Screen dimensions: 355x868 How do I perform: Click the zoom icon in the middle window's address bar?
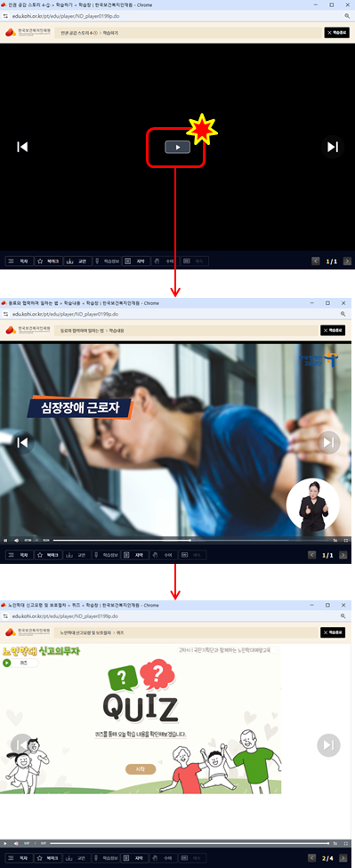(x=343, y=313)
